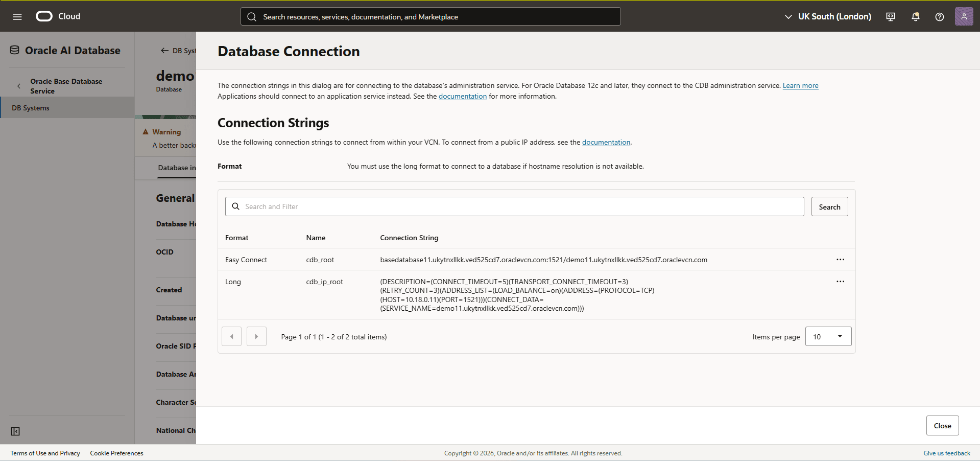Open the documentation link about application services
This screenshot has width=980, height=461.
pos(463,96)
